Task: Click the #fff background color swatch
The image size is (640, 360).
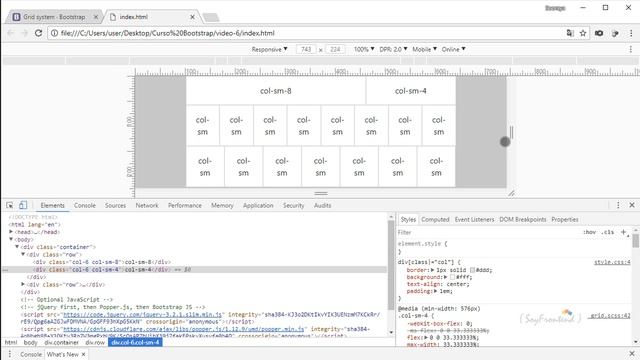Action: click(452, 277)
